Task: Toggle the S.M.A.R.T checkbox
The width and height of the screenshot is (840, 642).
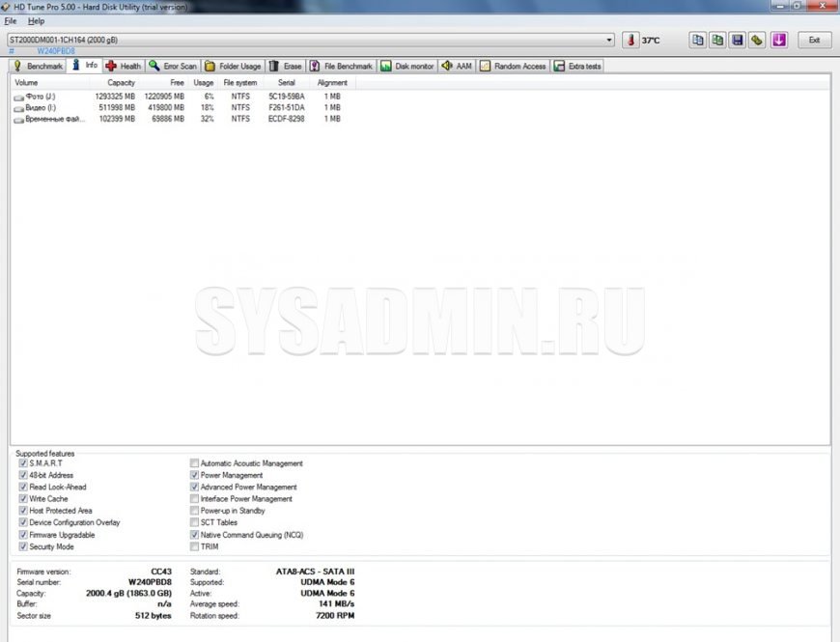Action: click(23, 463)
